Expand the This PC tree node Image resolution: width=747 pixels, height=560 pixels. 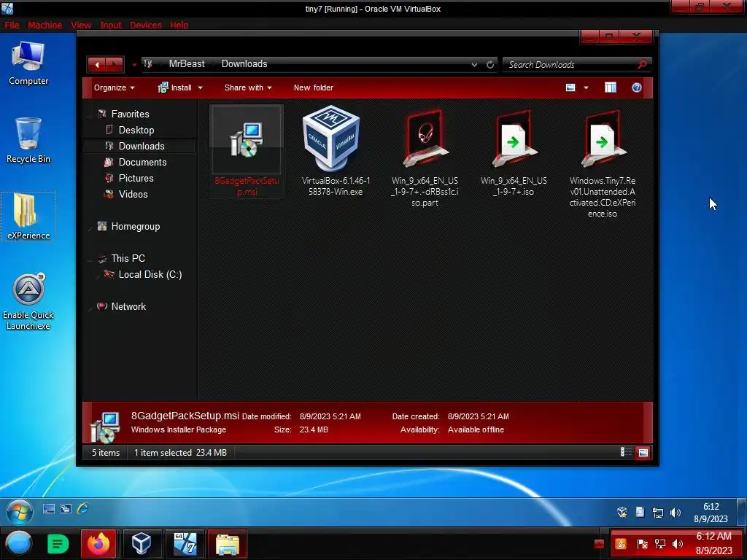tap(90, 259)
